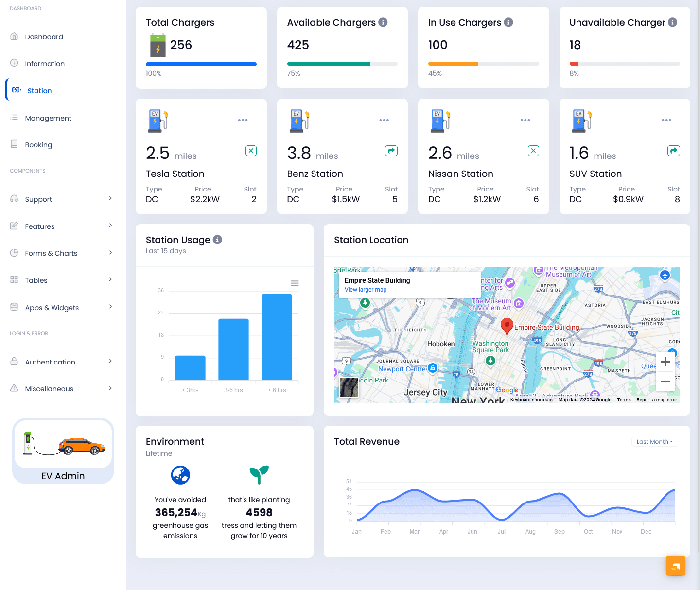Click the Tables grid icon
The image size is (700, 590).
[x=14, y=280]
